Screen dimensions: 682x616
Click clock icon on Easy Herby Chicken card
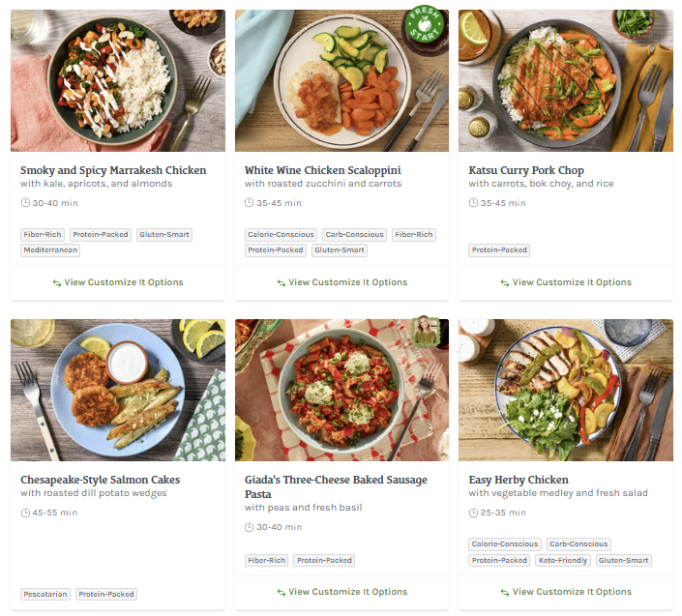pos(473,513)
